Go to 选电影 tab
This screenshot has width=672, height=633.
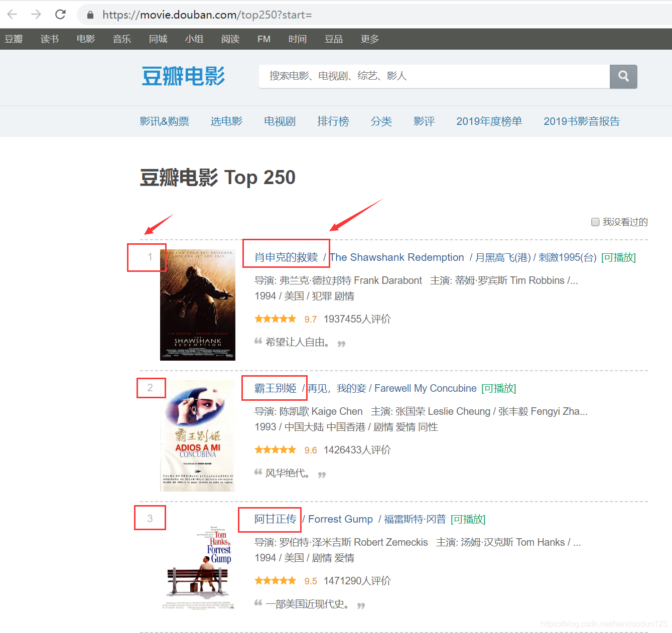click(x=226, y=121)
